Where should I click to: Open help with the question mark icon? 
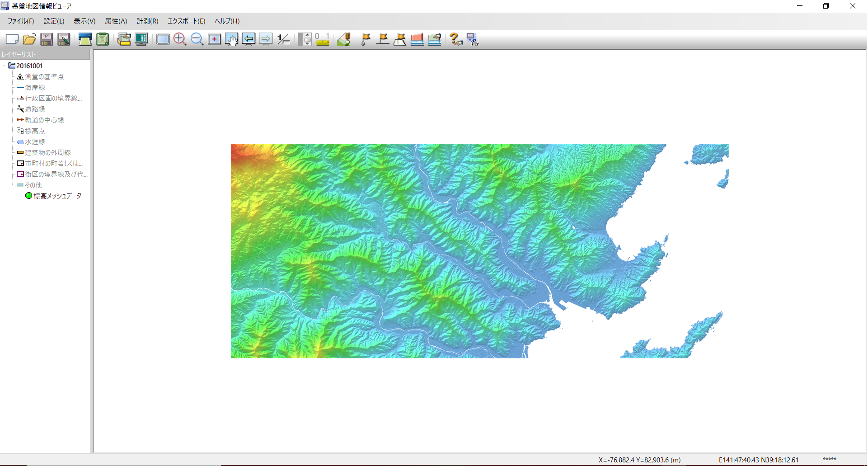456,39
